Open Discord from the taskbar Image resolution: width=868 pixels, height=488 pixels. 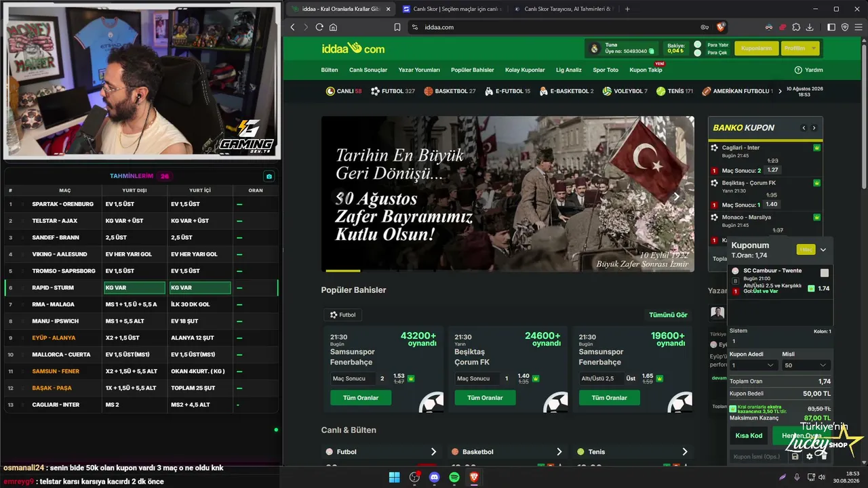tap(435, 477)
